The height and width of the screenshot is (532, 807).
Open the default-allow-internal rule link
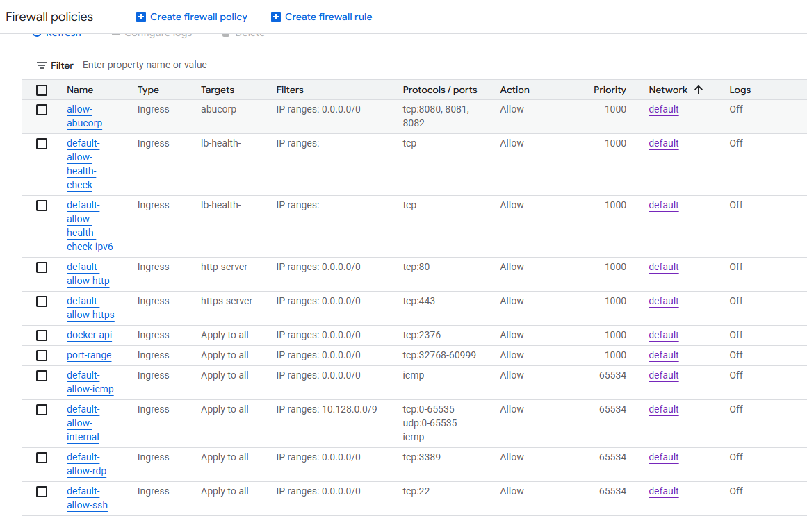[x=83, y=423]
